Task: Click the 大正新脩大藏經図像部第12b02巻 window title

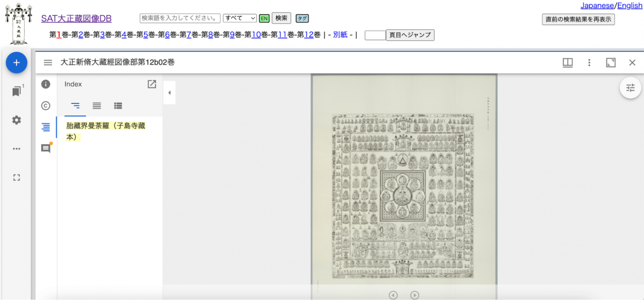Action: pyautogui.click(x=118, y=63)
